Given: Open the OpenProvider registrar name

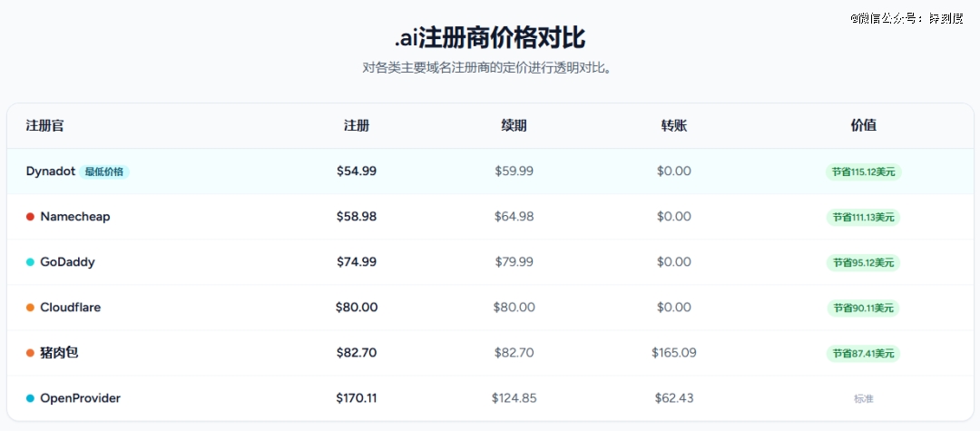Looking at the screenshot, I should point(80,398).
